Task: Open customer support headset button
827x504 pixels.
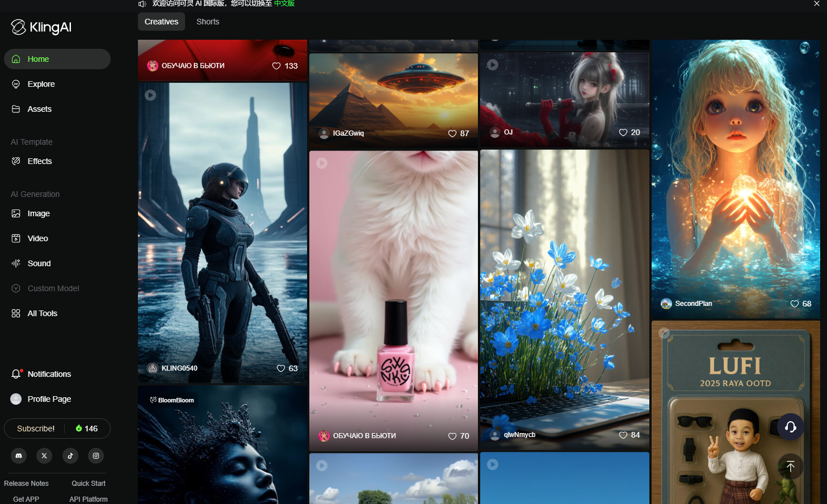Action: pyautogui.click(x=791, y=427)
